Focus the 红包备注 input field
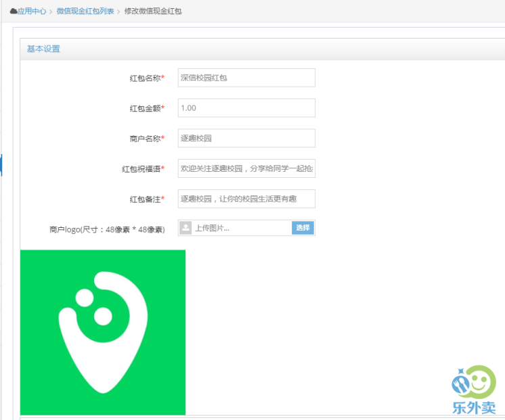Image resolution: width=505 pixels, height=420 pixels. 246,199
